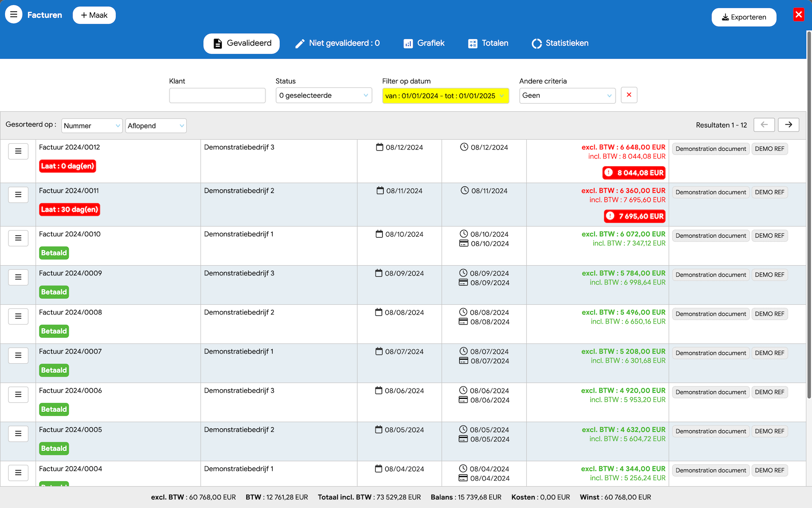The height and width of the screenshot is (508, 812).
Task: Focus the Klant input field
Action: tap(217, 96)
